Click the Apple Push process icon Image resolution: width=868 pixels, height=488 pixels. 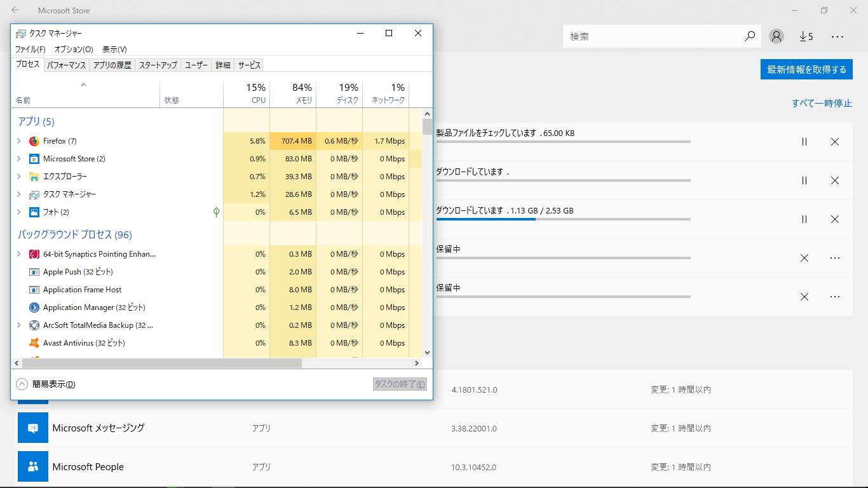(x=34, y=272)
